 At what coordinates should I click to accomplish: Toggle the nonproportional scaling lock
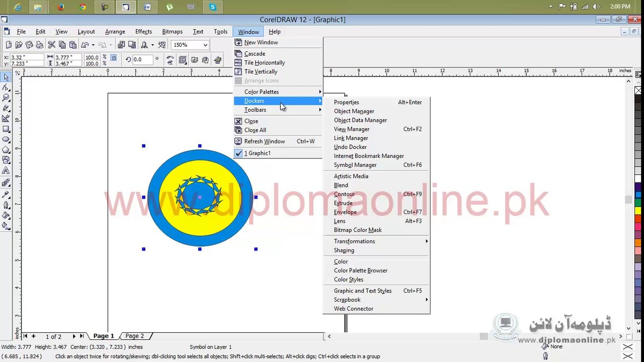pyautogui.click(x=114, y=58)
